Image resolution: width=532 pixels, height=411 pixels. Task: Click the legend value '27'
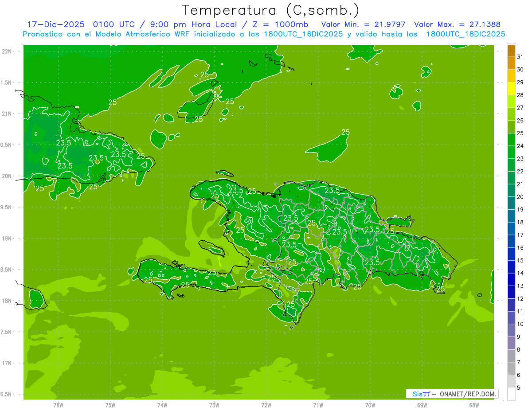(x=520, y=108)
